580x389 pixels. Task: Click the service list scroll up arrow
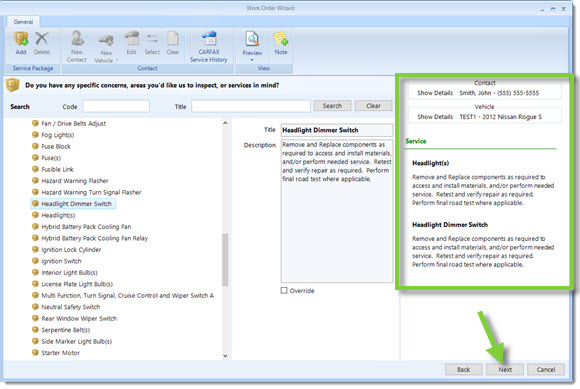[225, 123]
